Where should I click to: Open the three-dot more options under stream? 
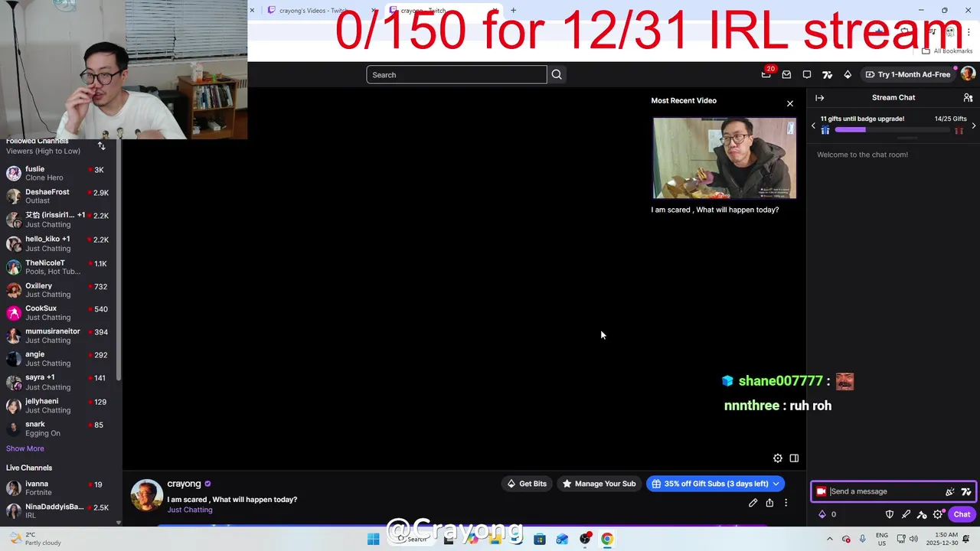point(786,503)
